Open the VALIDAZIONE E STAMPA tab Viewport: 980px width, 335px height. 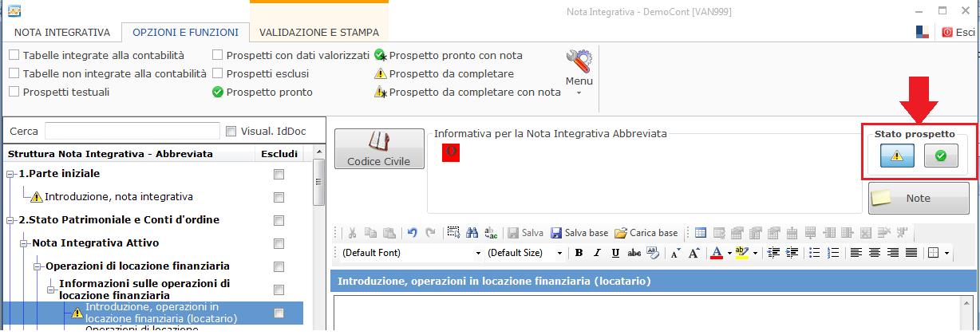click(x=319, y=33)
